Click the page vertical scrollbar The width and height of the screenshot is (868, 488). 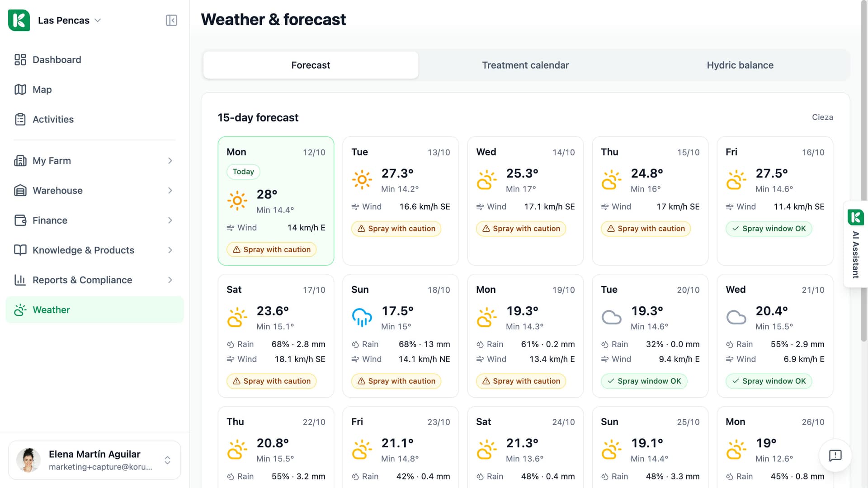tap(864, 172)
